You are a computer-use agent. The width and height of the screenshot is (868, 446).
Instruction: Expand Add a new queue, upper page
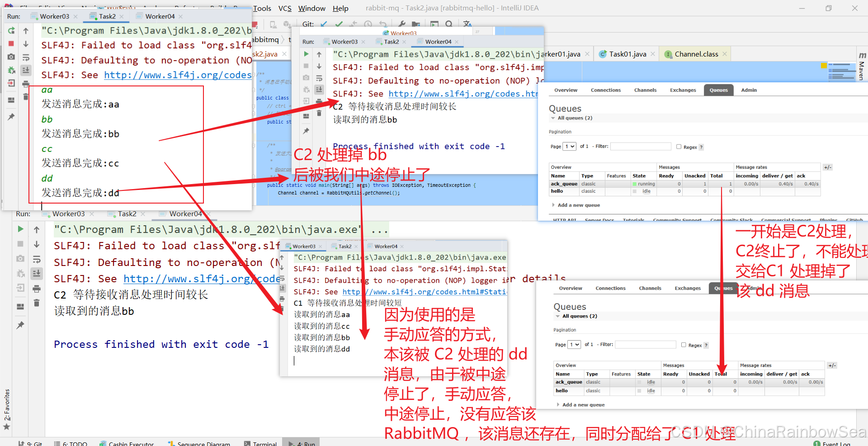tap(576, 205)
